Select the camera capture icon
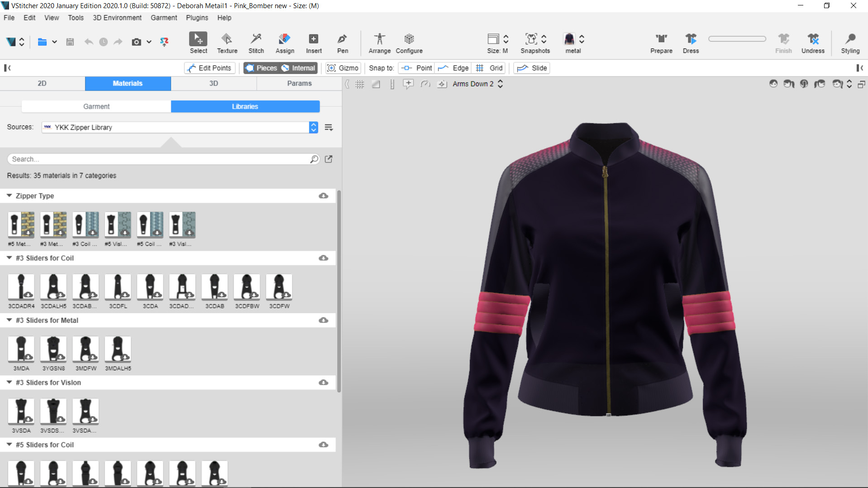 pos(136,42)
